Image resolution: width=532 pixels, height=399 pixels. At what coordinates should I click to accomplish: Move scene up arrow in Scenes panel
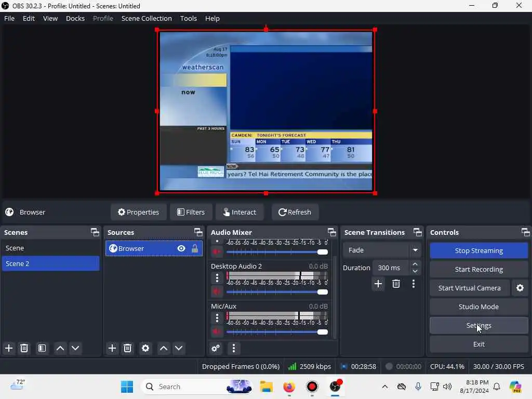click(60, 348)
